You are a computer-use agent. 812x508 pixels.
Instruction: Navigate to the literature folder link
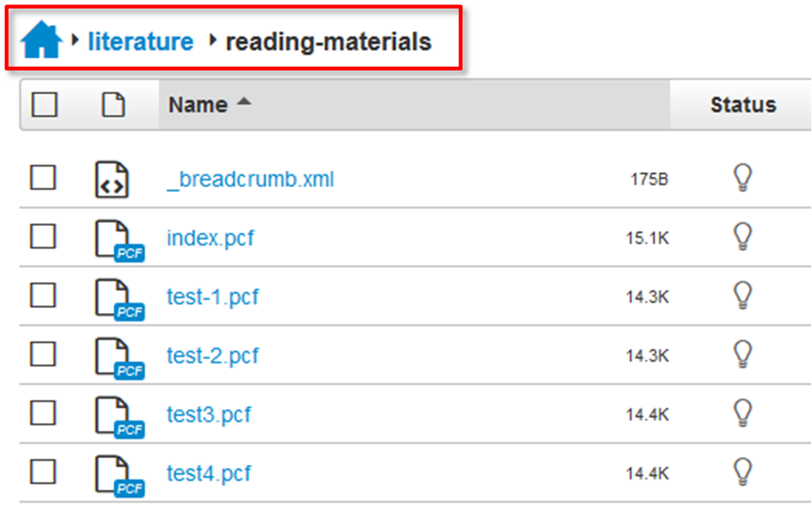140,41
